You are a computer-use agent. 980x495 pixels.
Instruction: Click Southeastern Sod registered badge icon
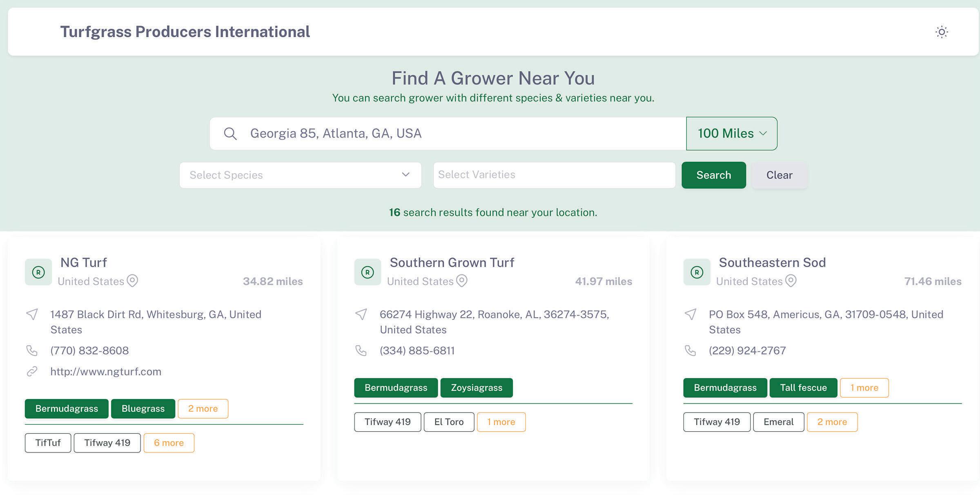point(697,272)
